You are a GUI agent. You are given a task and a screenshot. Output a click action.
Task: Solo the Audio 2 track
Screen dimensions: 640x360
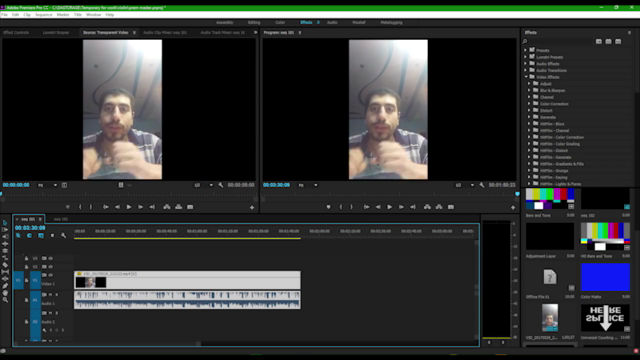click(x=57, y=313)
